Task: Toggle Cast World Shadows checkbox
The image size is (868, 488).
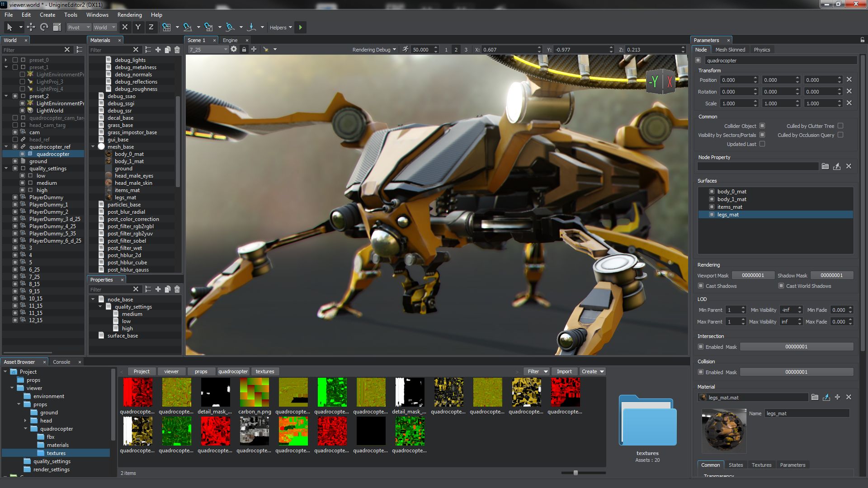Action: [x=781, y=286]
